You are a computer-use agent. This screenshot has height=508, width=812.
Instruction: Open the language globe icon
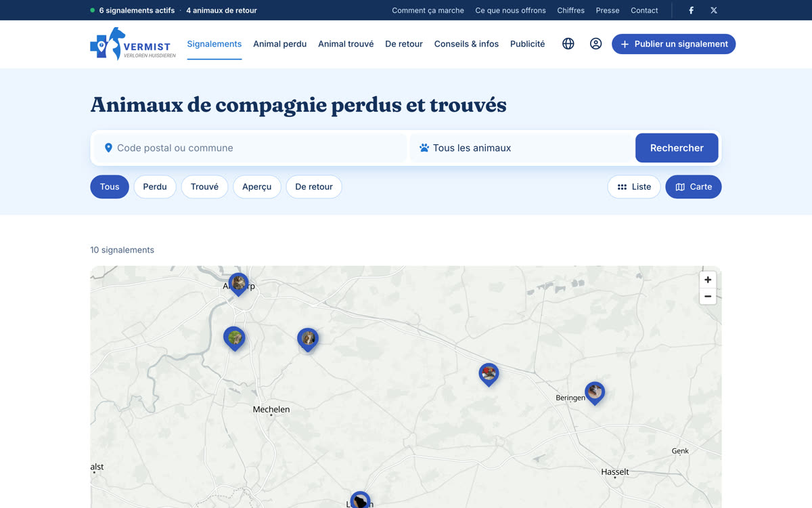(568, 44)
